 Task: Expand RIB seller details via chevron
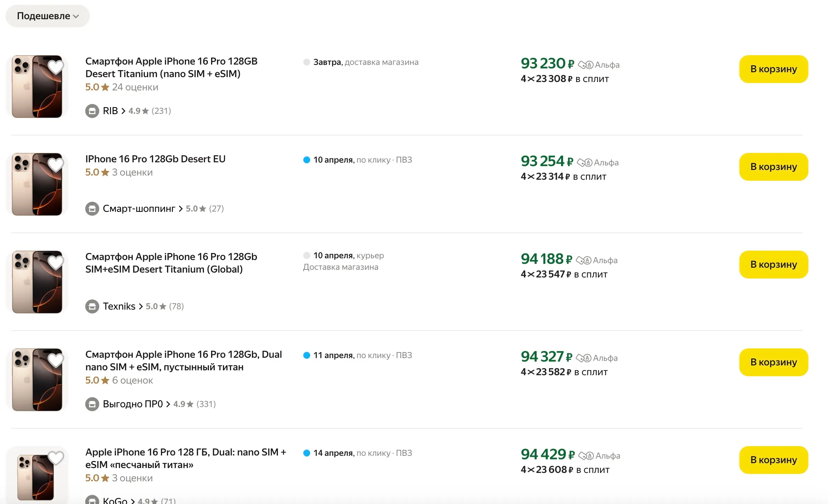pos(123,111)
